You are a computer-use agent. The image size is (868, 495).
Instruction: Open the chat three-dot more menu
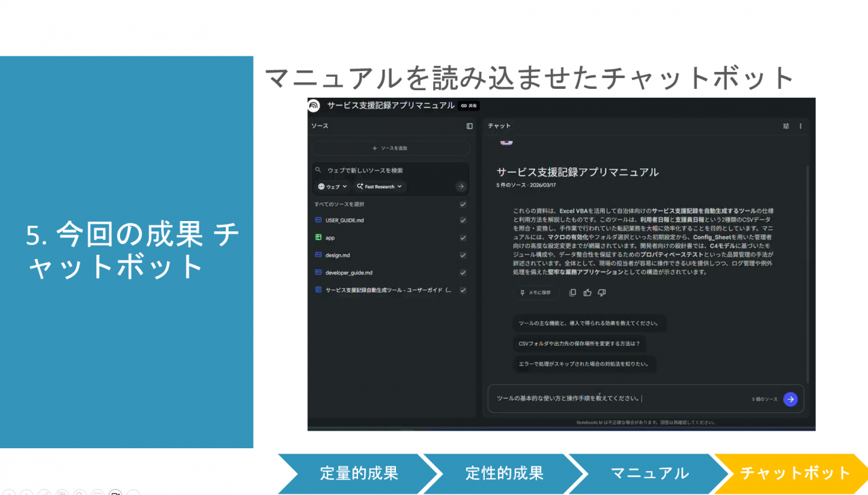800,126
